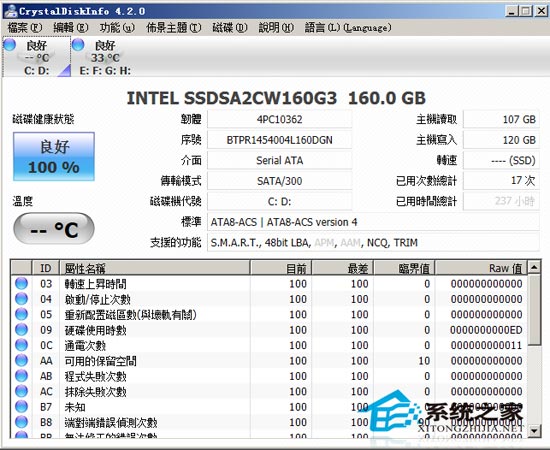Click the attribute list scrollbar thumb
The width and height of the screenshot is (550, 450).
click(x=534, y=310)
